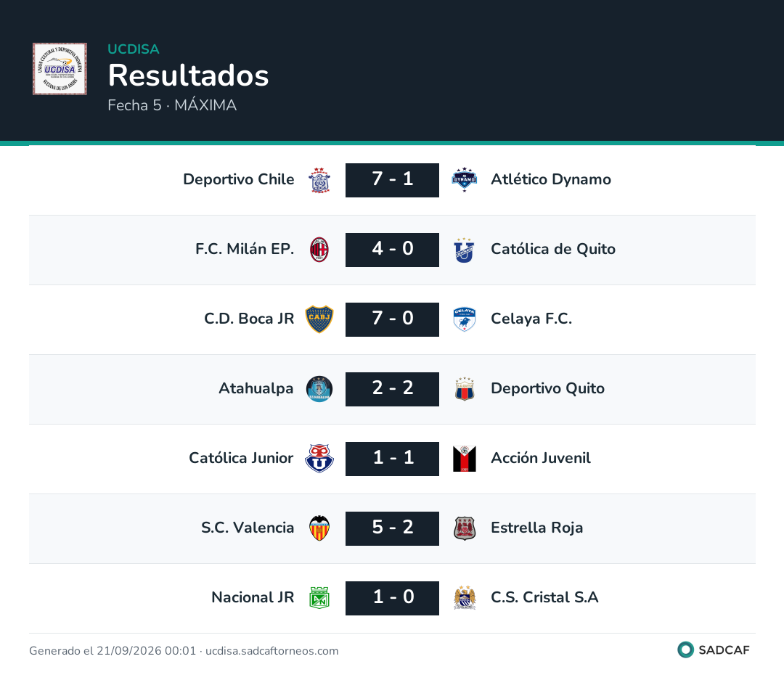784x688 pixels.
Task: Click the Acción Juvenil red-black crest
Action: [x=465, y=459]
